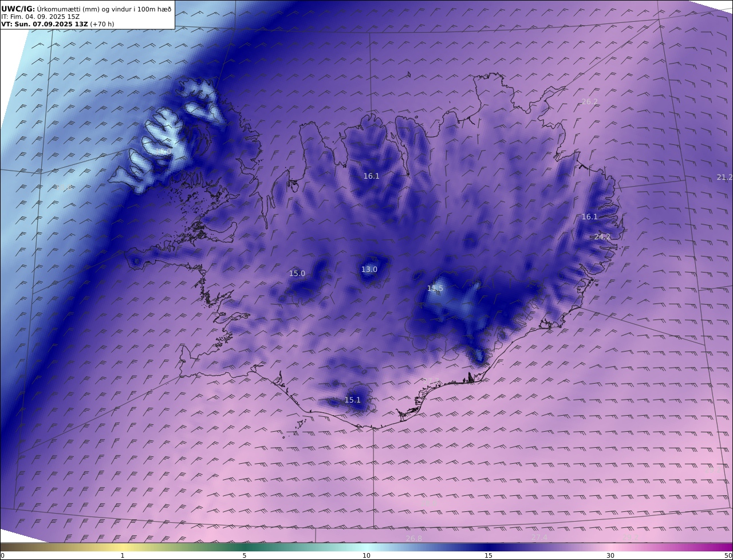
Task: Click the colorbar tick label "15"
Action: coord(488,555)
